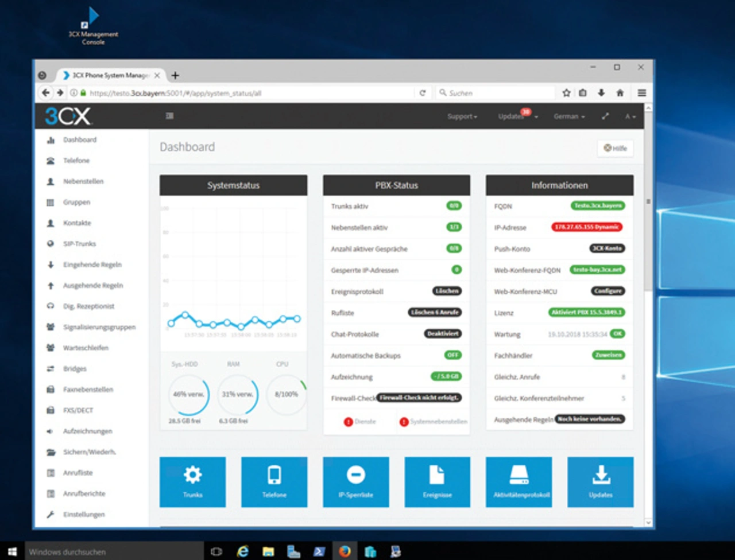The image size is (735, 560).
Task: Open Nebenstellen in the sidebar menu
Action: point(83,181)
